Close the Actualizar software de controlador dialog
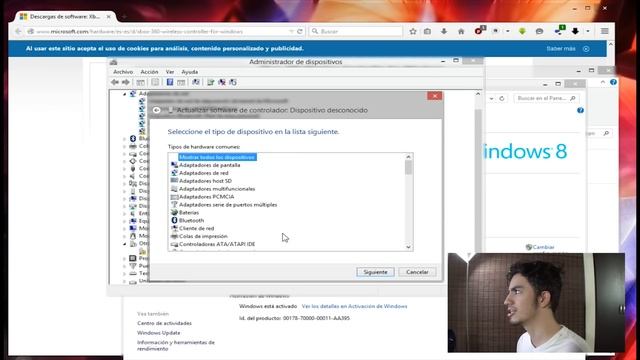Image resolution: width=640 pixels, height=360 pixels. click(435, 96)
